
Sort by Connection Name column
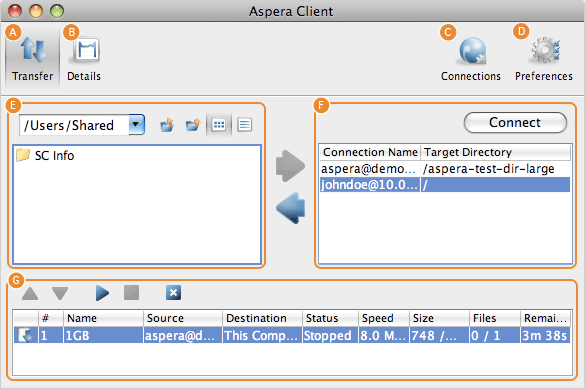click(370, 152)
